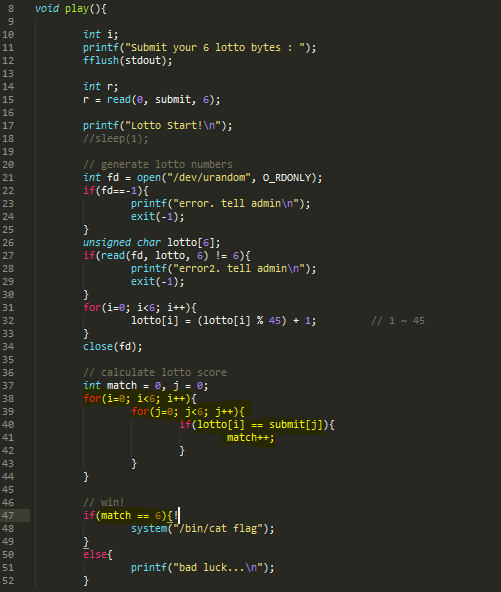Click line number 32 in the gutter
The image size is (501, 592).
8,321
